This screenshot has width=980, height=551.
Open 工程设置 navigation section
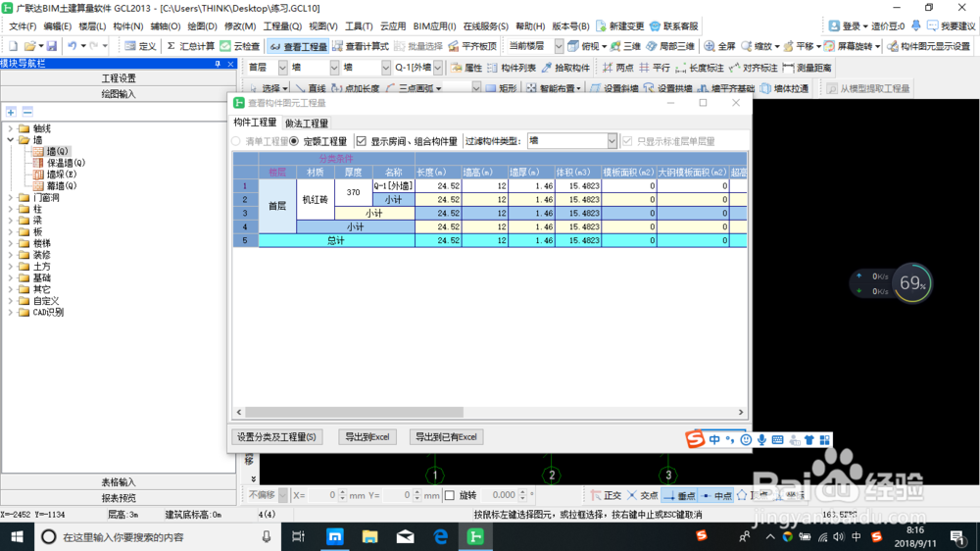tap(119, 78)
